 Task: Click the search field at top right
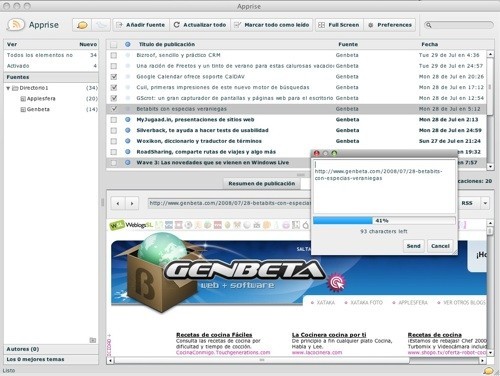[x=459, y=25]
